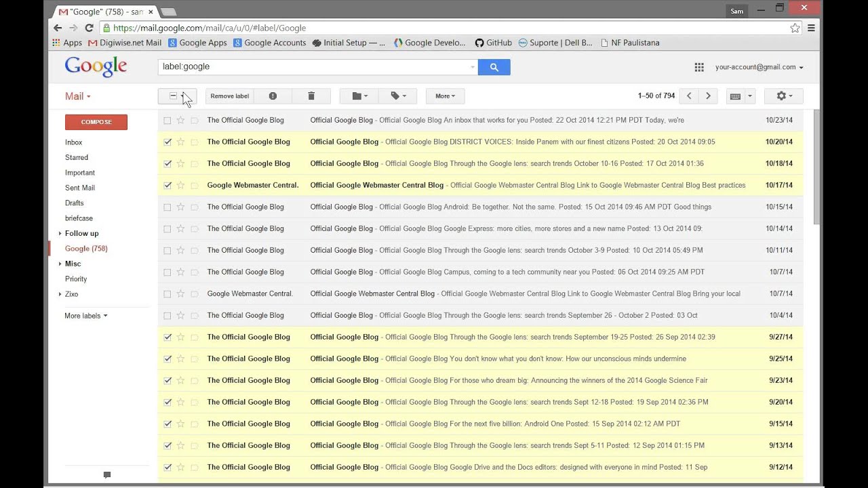Go to newer messages arrow
The height and width of the screenshot is (488, 868).
pos(689,96)
